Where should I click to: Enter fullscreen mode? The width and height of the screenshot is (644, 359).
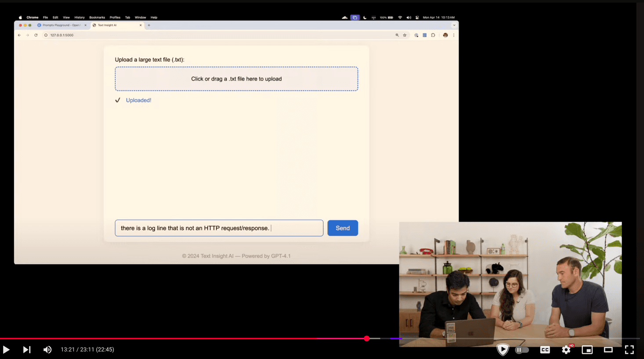[x=629, y=350]
